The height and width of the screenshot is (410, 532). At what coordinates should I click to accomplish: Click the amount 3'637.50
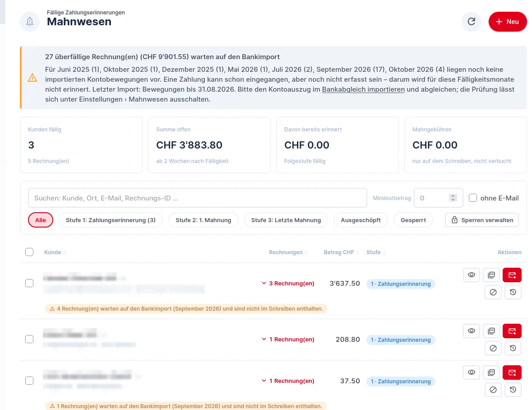pyautogui.click(x=345, y=284)
